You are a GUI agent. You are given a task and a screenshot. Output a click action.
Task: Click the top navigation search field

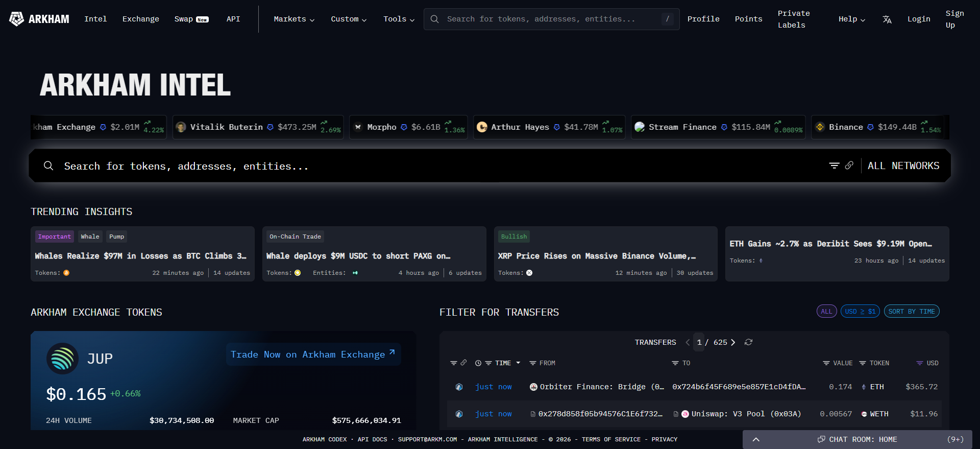(552, 19)
